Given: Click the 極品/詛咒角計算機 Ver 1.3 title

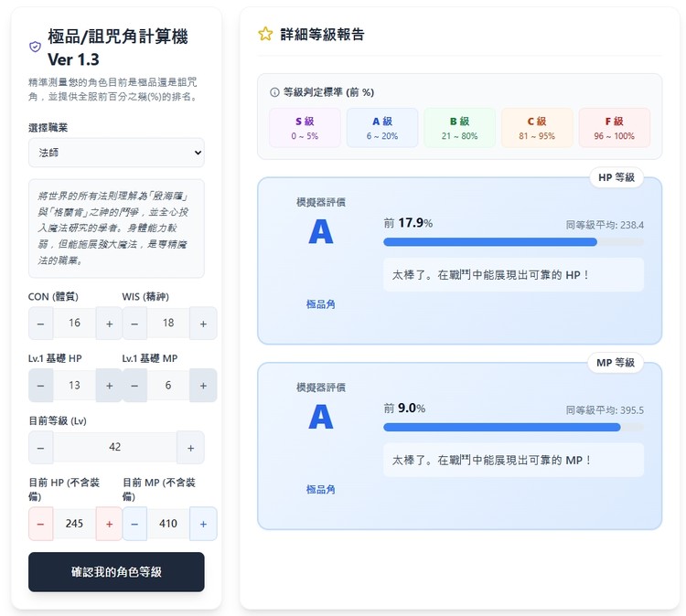Looking at the screenshot, I should click(x=118, y=48).
